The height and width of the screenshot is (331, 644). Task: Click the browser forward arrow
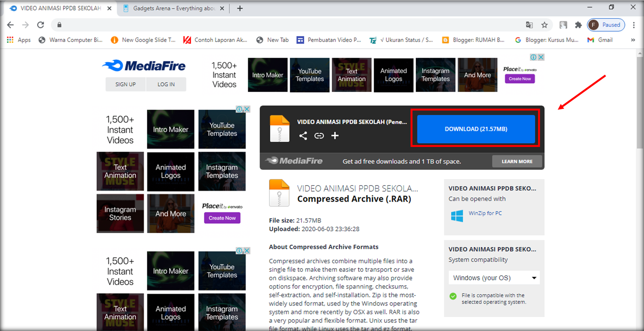coord(25,25)
